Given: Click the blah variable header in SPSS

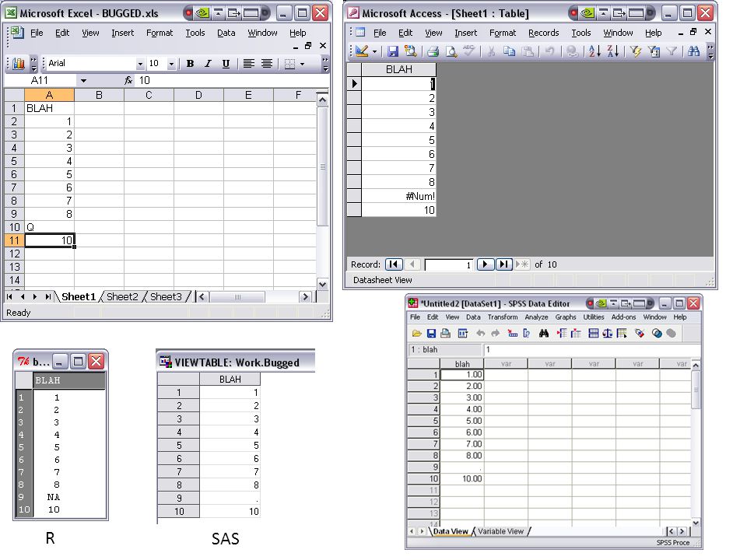Looking at the screenshot, I should [x=462, y=364].
